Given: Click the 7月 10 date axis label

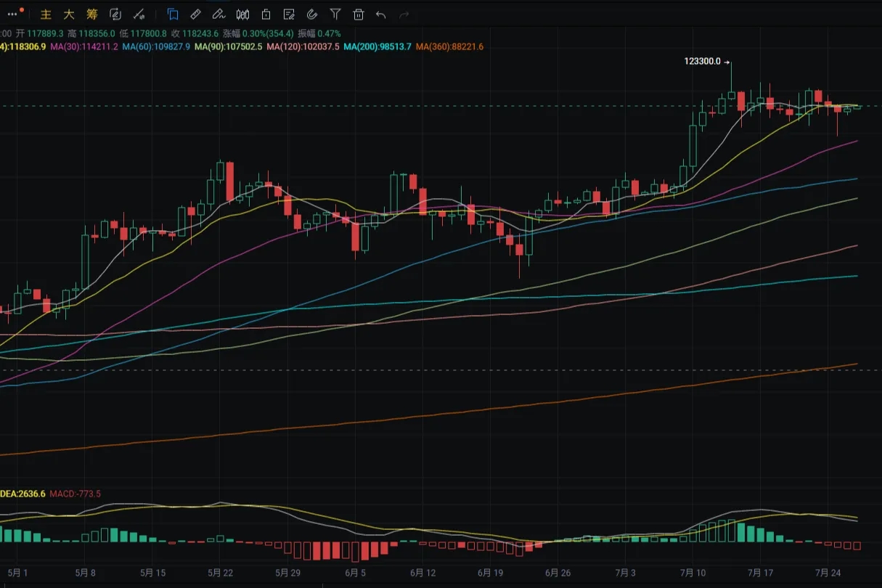Looking at the screenshot, I should [693, 573].
